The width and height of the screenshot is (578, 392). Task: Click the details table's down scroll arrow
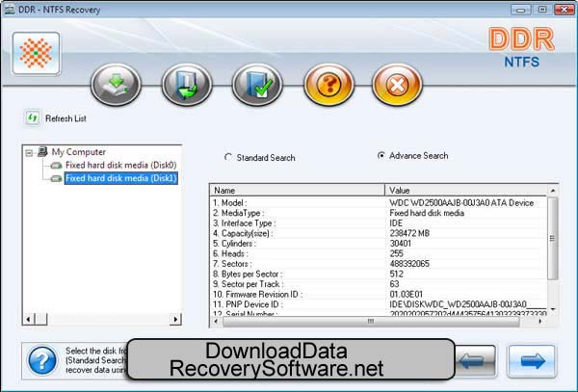pos(553,309)
